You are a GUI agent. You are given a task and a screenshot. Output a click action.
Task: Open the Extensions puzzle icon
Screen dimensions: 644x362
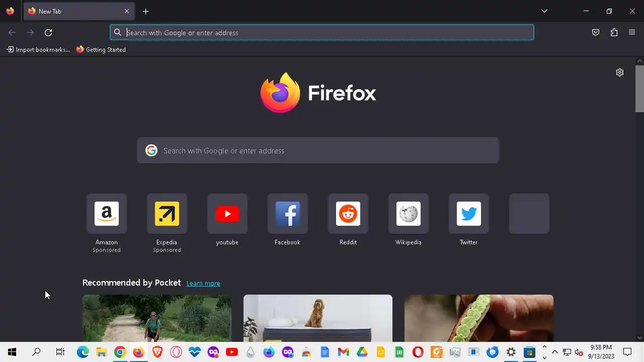click(614, 33)
